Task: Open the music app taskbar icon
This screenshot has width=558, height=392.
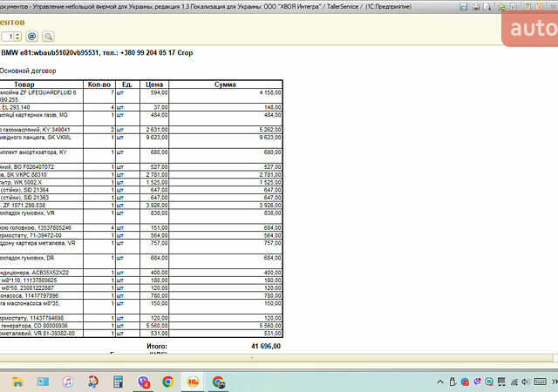Action: [67, 382]
